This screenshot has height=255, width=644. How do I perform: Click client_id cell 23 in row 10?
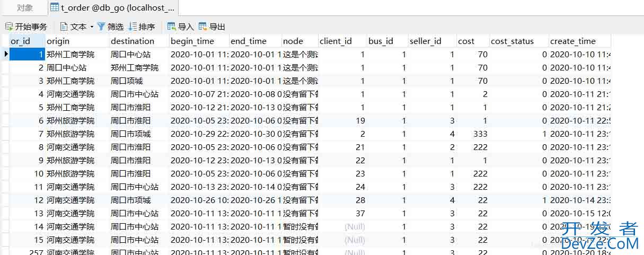tap(342, 173)
